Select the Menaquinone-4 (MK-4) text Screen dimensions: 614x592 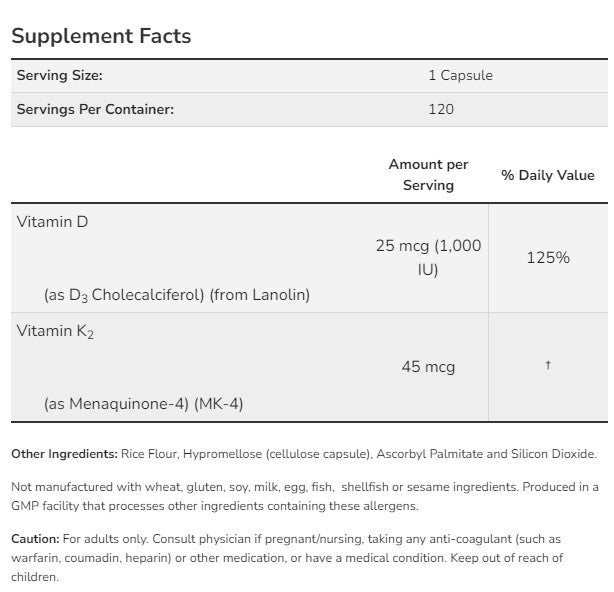144,404
